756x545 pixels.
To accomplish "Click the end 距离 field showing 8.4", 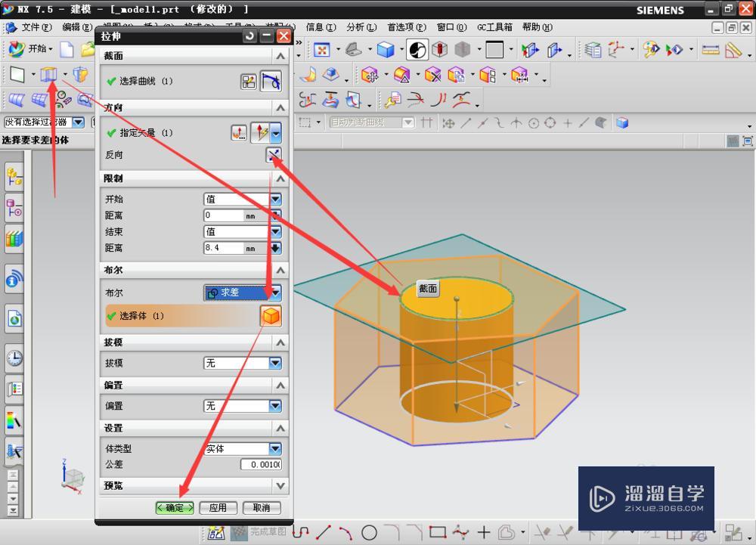I will [x=224, y=248].
